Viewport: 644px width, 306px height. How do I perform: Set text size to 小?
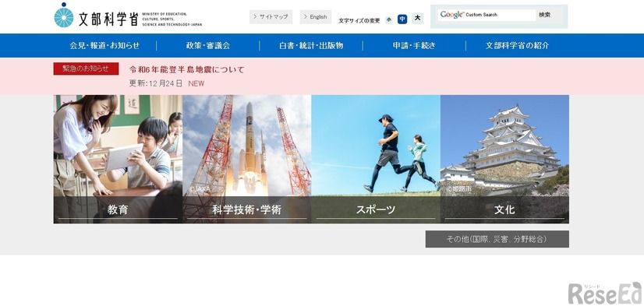[x=389, y=19]
